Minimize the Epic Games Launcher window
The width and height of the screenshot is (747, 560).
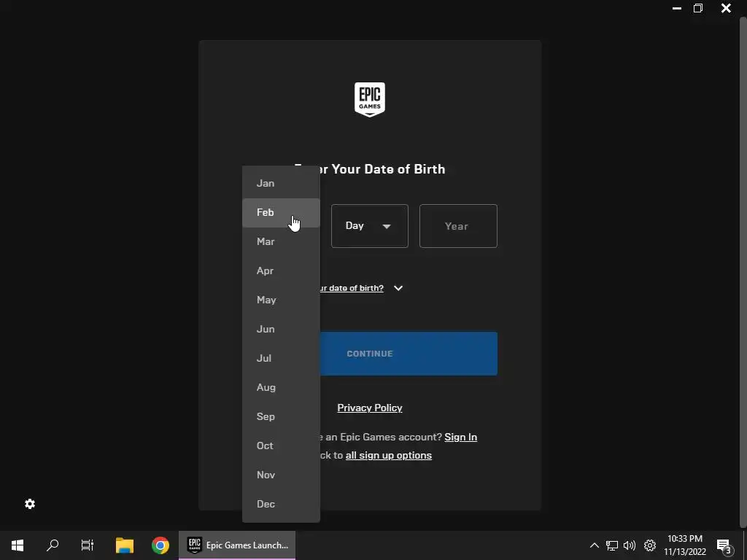[x=676, y=8]
